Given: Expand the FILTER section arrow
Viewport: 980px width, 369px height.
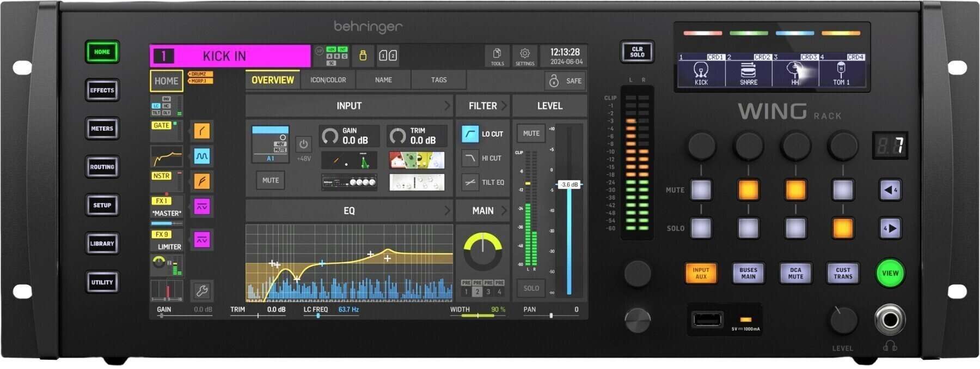Looking at the screenshot, I should click(504, 106).
